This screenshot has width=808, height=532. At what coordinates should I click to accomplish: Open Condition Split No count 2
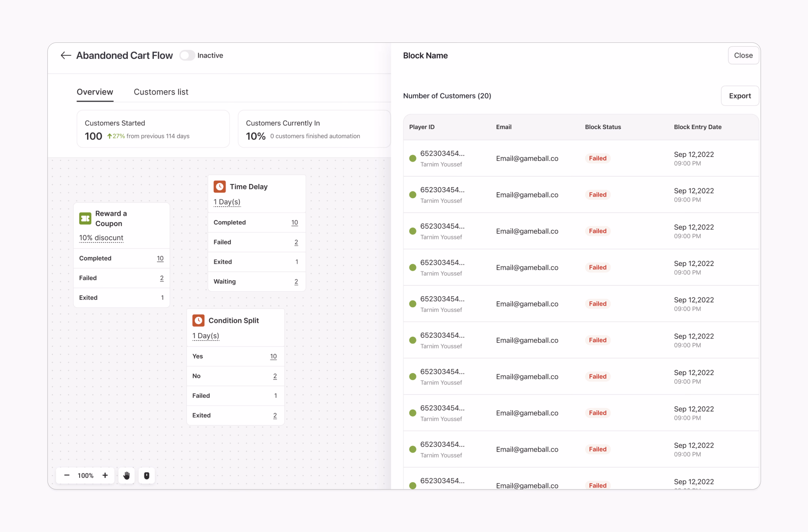(275, 376)
